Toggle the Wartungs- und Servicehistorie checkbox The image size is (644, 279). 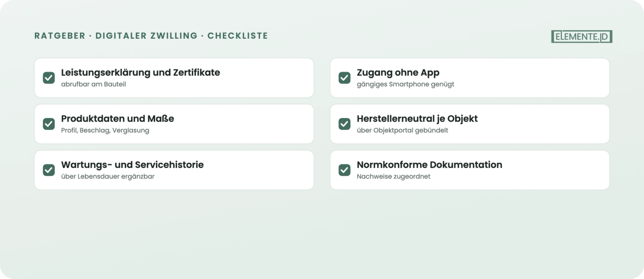(49, 170)
